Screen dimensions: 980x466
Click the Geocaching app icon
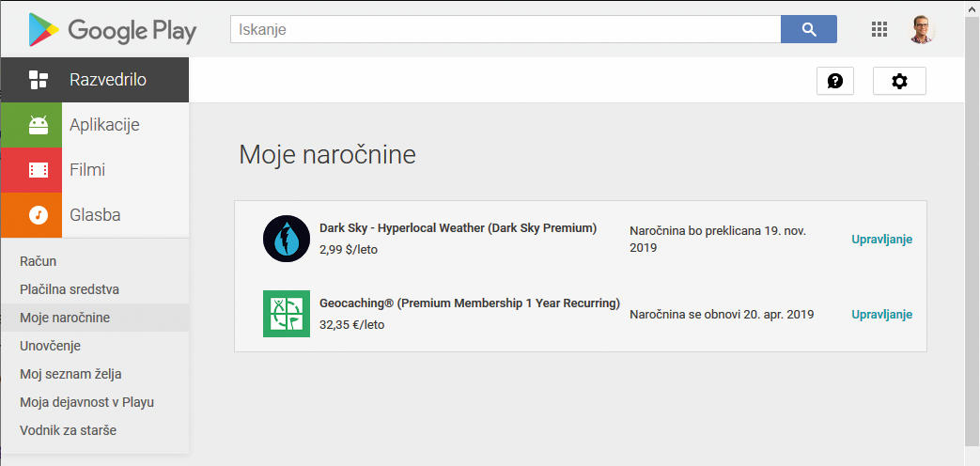(x=287, y=314)
